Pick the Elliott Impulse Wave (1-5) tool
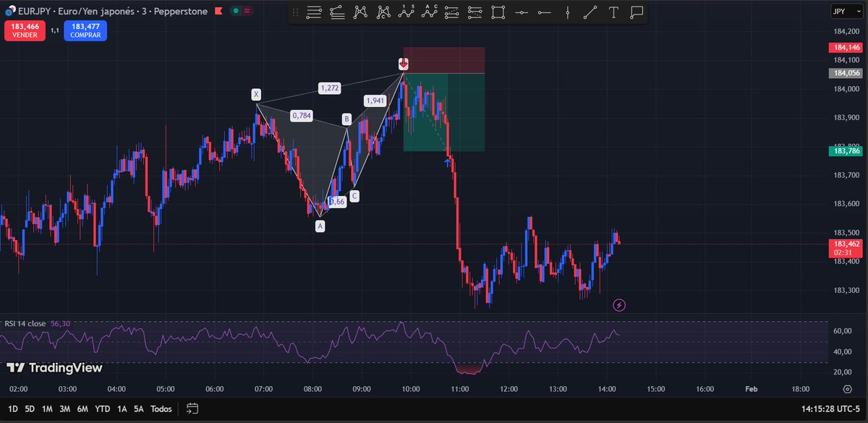 (x=408, y=12)
